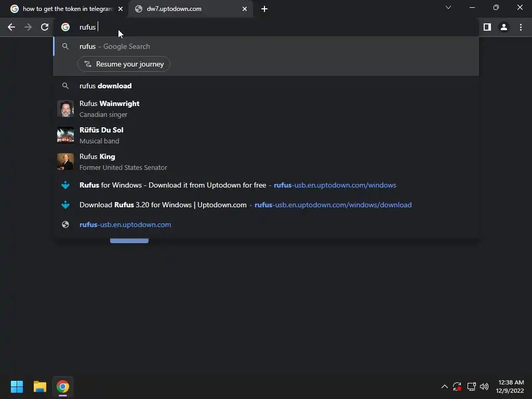The width and height of the screenshot is (532, 399).
Task: Open File Explorer from the taskbar
Action: point(39,387)
